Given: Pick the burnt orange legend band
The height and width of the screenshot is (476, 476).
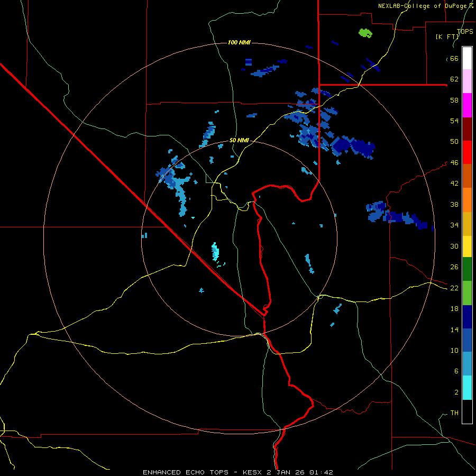Looking at the screenshot, I should [467, 176].
